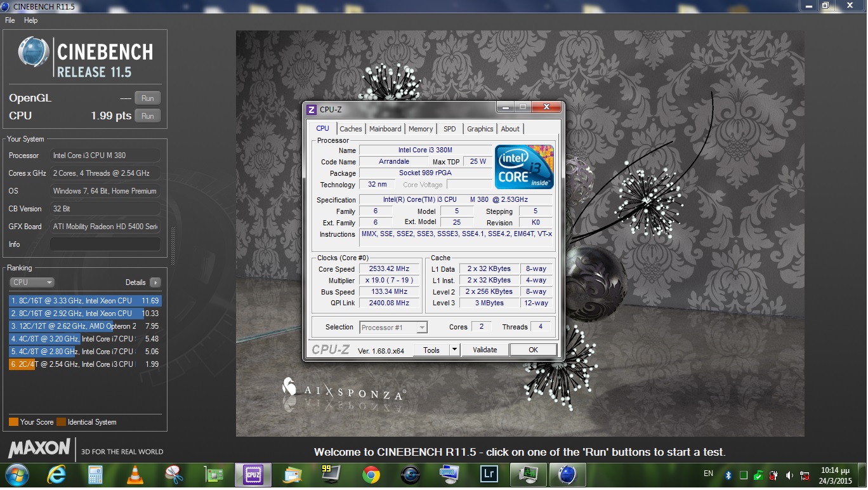This screenshot has height=490, width=868.
Task: Open the Processor #1 selection dropdown
Action: point(393,328)
